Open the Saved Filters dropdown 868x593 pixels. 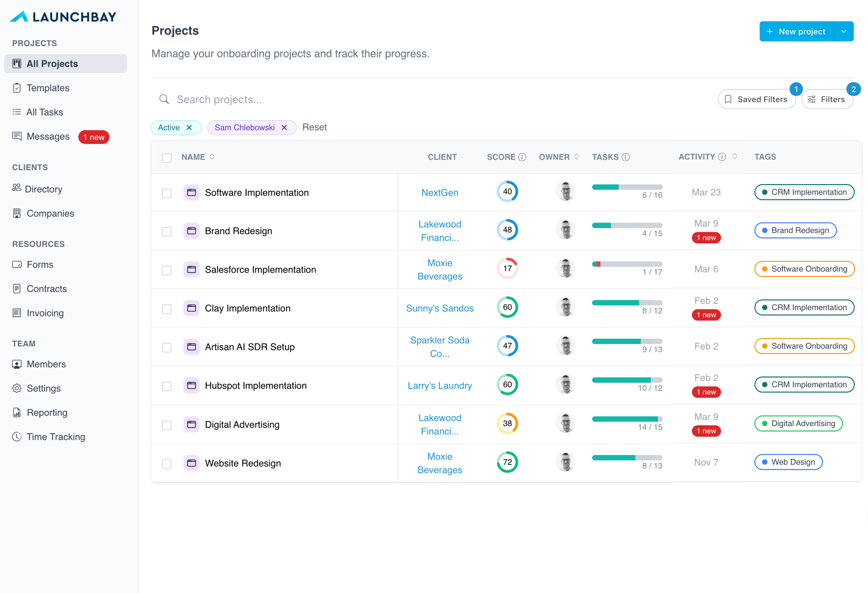[x=757, y=100]
